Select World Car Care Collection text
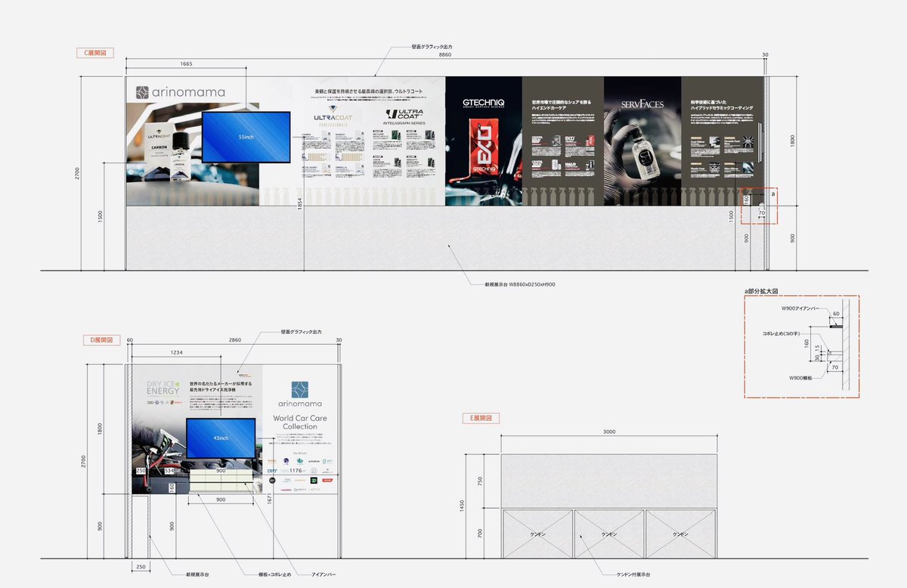Viewport: 907px width, 588px height. click(300, 422)
